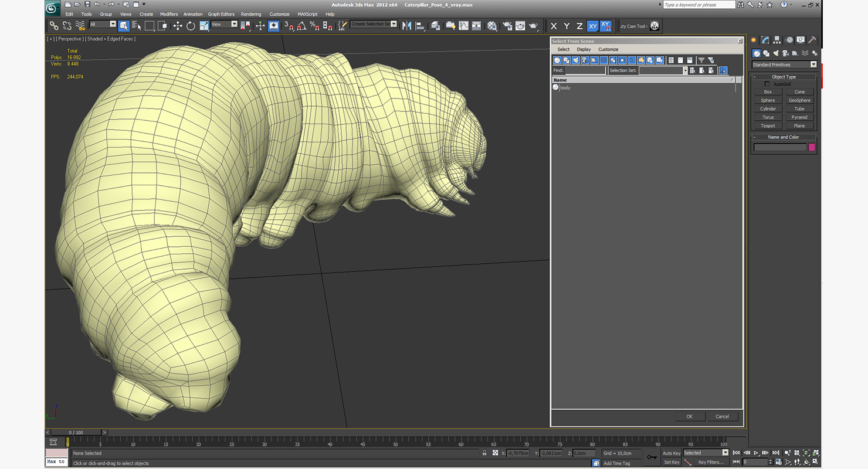Screen dimensions: 868x469
Task: Toggle Select and Manipulate
Action: click(x=260, y=26)
